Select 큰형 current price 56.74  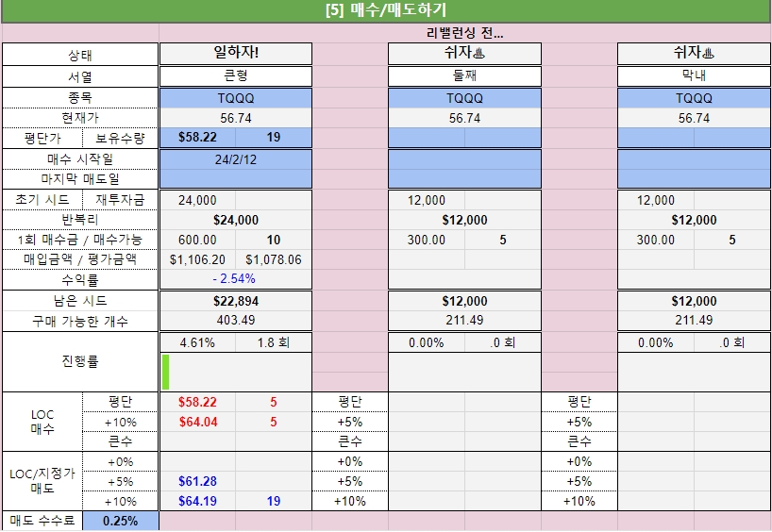pos(236,118)
